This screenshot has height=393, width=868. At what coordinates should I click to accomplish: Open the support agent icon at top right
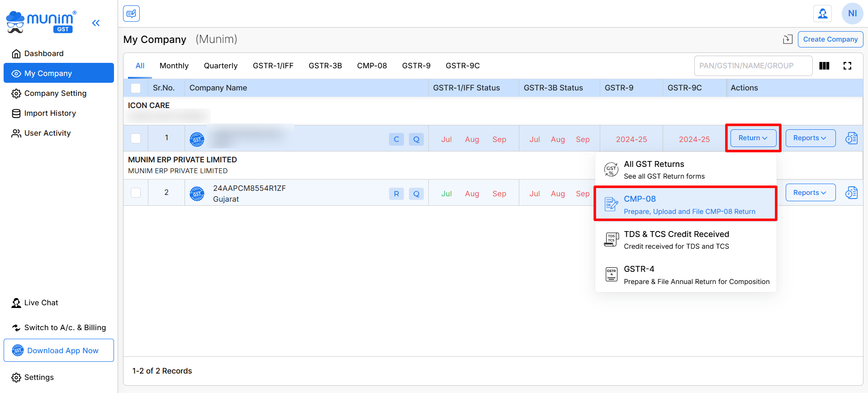822,14
